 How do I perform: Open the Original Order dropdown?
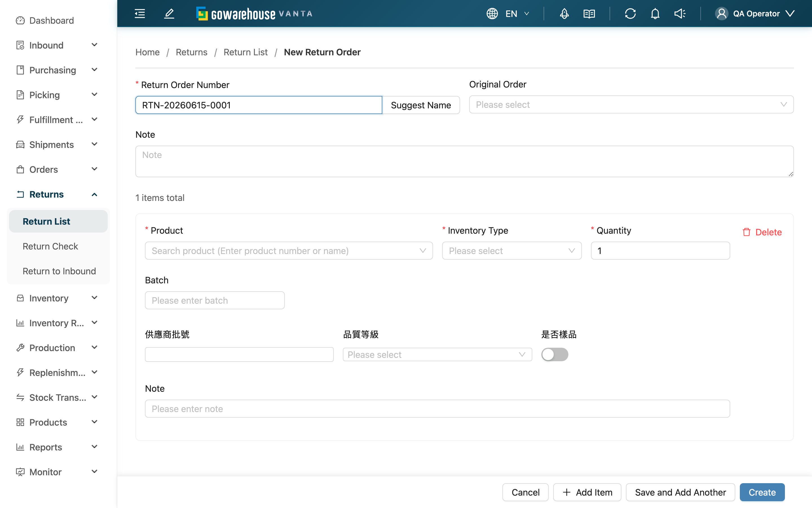(x=631, y=104)
